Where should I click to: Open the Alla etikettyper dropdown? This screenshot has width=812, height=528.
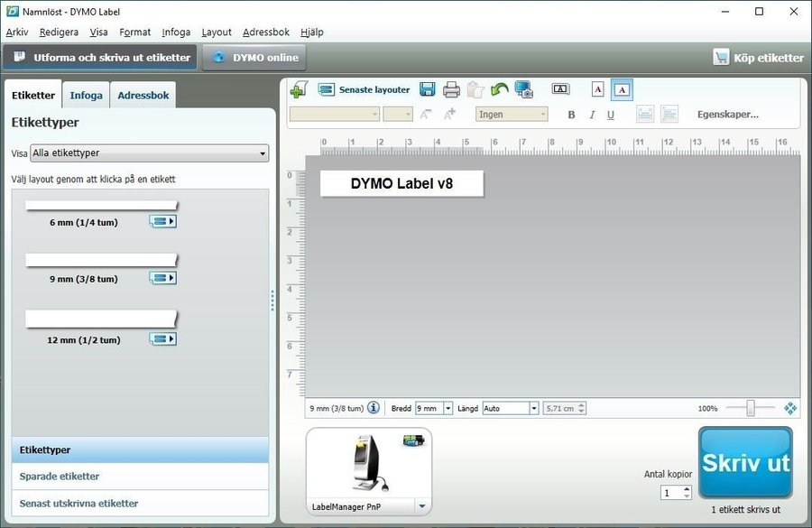(150, 153)
